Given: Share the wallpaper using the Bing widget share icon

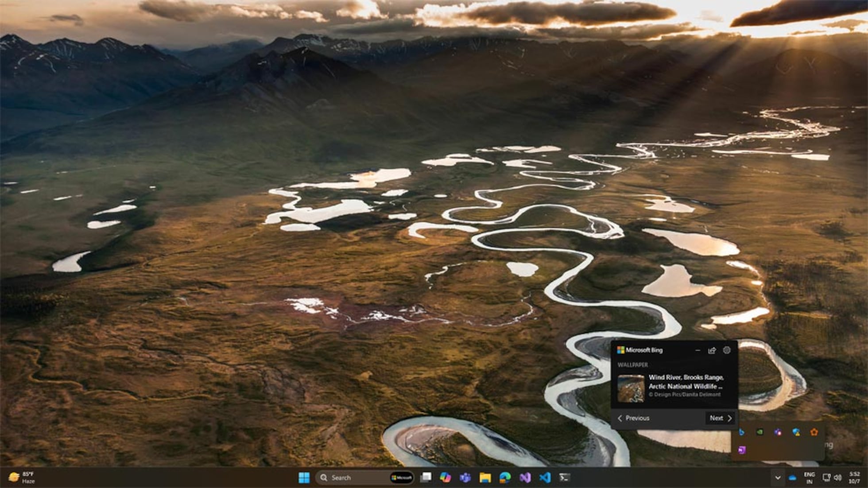Looking at the screenshot, I should [x=712, y=350].
